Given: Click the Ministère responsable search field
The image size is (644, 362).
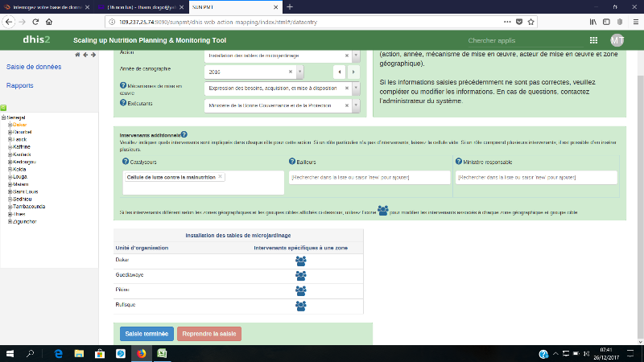Looking at the screenshot, I should 536,177.
